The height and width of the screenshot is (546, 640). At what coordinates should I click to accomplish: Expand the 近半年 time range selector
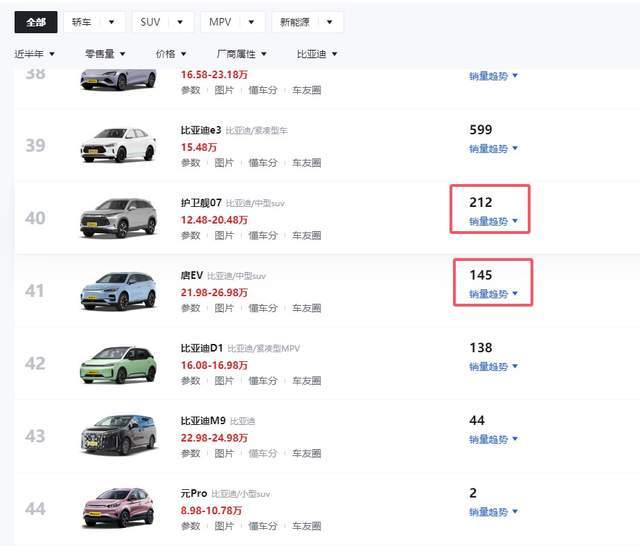point(35,54)
